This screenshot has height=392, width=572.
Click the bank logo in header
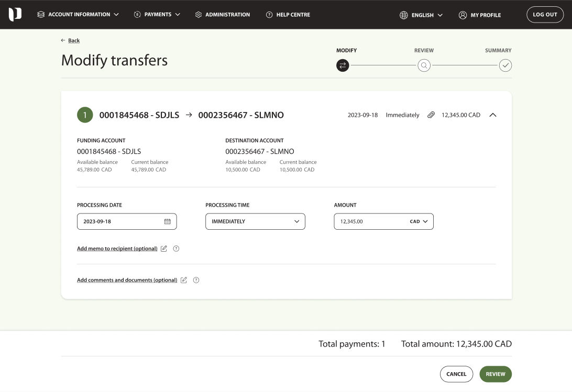point(15,15)
